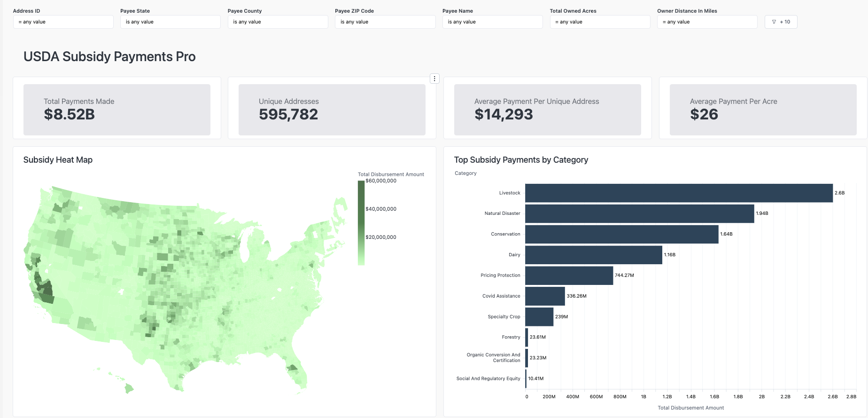Image resolution: width=868 pixels, height=418 pixels.
Task: Select the Conservation bar in the chart
Action: coord(622,234)
